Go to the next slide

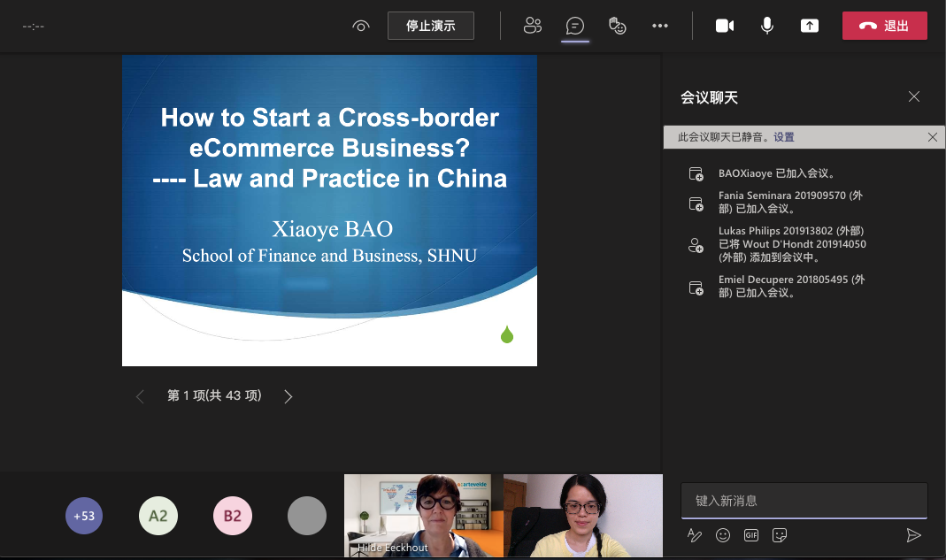click(x=288, y=396)
